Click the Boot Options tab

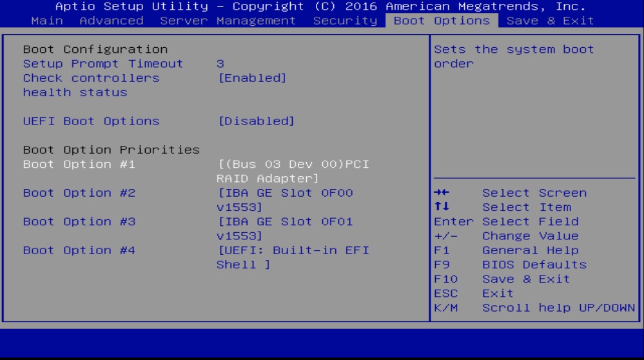pos(442,21)
